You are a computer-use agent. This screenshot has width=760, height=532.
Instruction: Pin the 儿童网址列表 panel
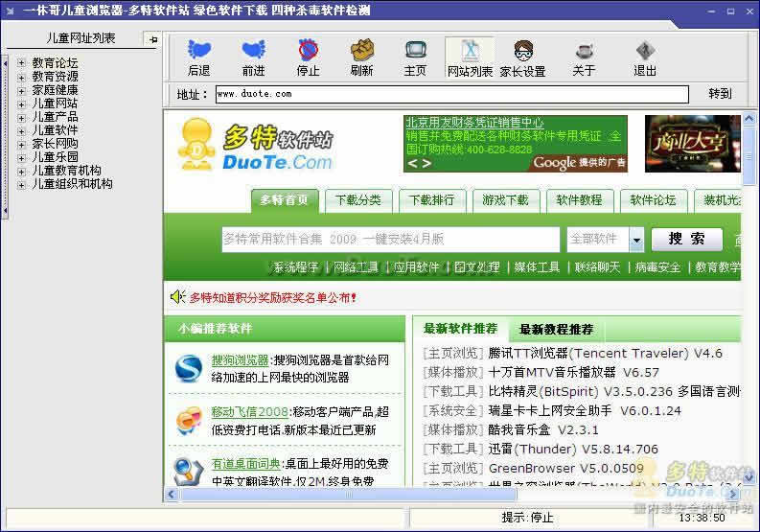[x=153, y=39]
